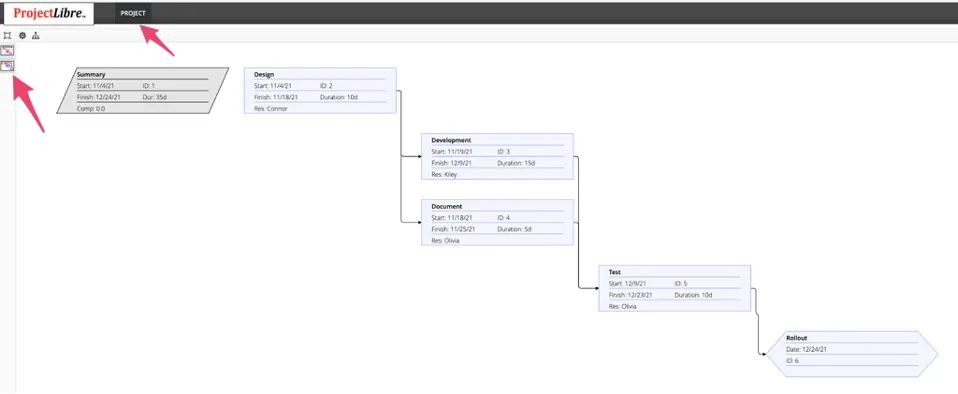Viewport: 958px width, 394px height.
Task: Click 'ID: 1' in Summary node
Action: point(148,86)
